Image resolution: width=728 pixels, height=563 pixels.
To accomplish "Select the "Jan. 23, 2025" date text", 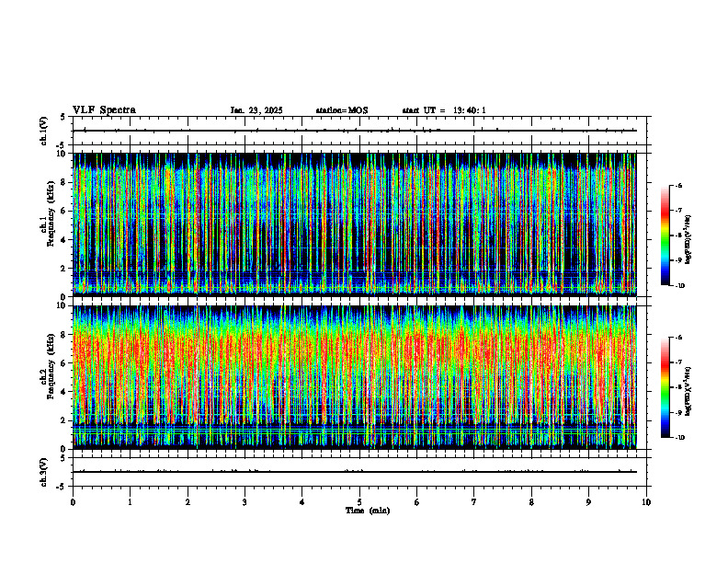I will [256, 110].
